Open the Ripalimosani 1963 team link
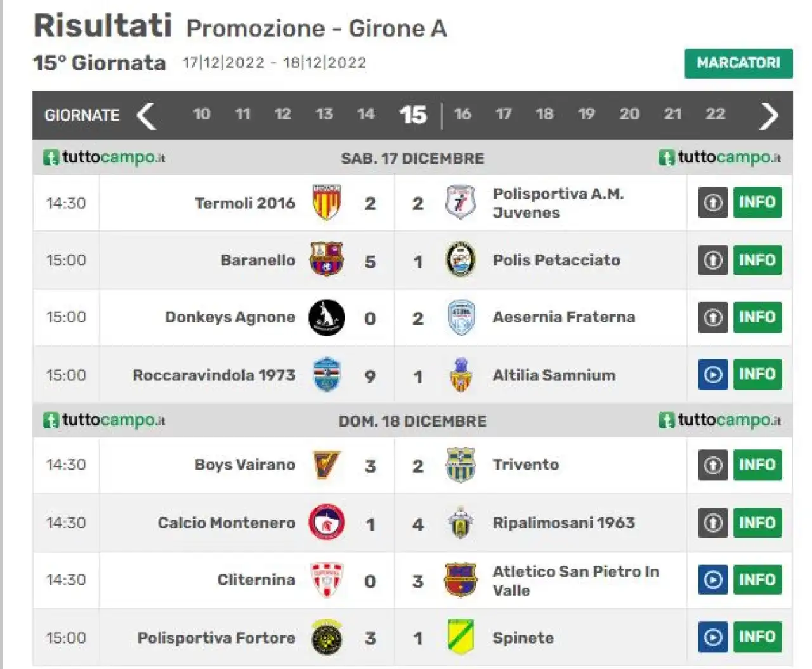Image resolution: width=812 pixels, height=669 pixels. tap(563, 522)
